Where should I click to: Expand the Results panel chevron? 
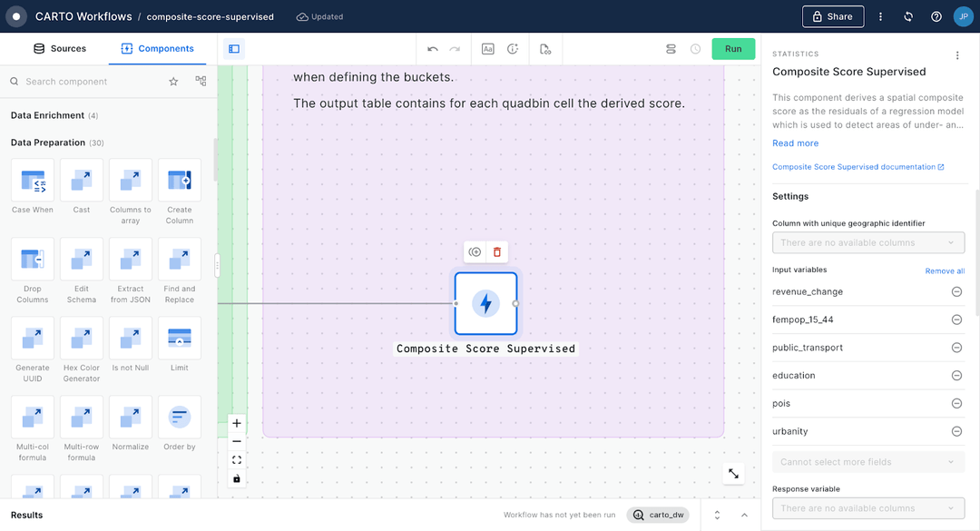click(744, 514)
